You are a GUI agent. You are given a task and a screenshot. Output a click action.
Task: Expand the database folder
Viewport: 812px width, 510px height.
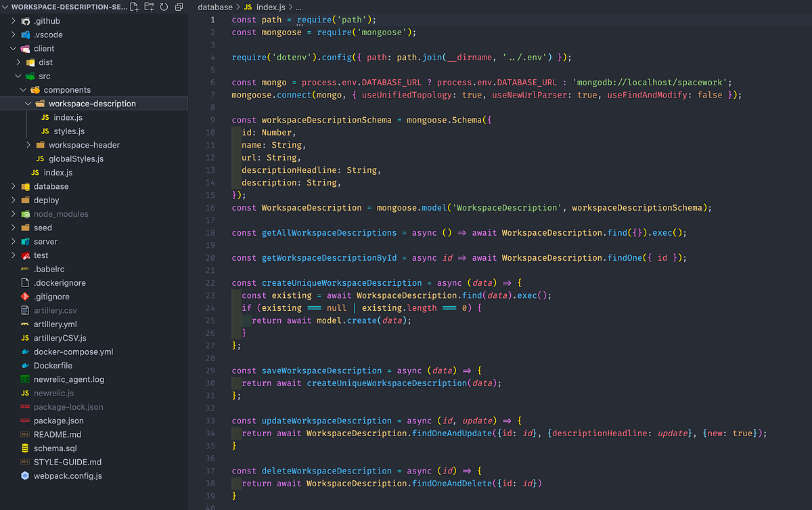pos(12,186)
